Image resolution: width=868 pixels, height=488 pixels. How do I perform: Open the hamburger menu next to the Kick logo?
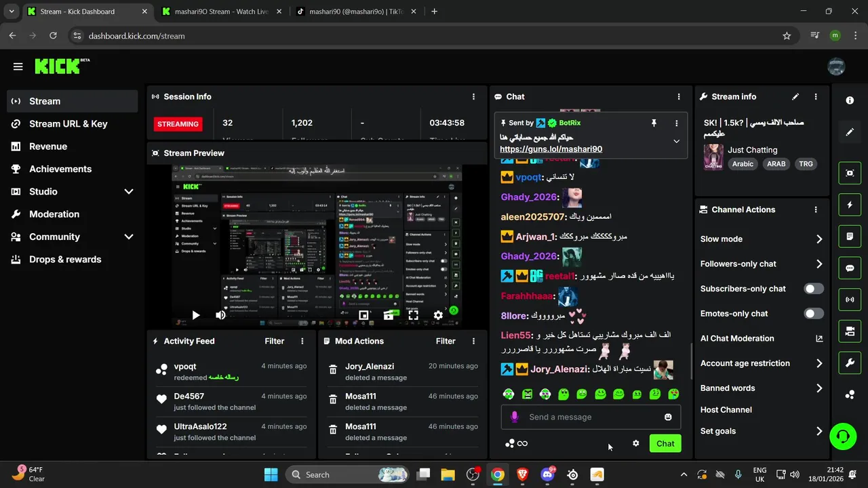click(18, 66)
